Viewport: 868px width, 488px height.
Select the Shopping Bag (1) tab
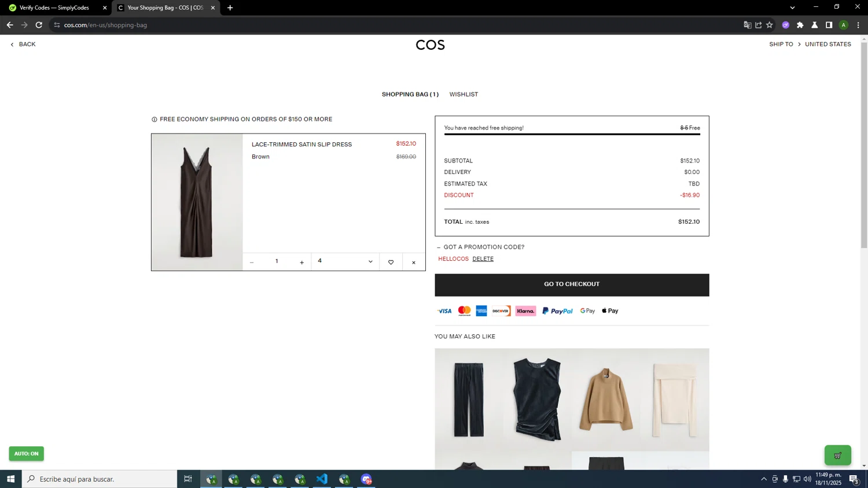click(410, 94)
